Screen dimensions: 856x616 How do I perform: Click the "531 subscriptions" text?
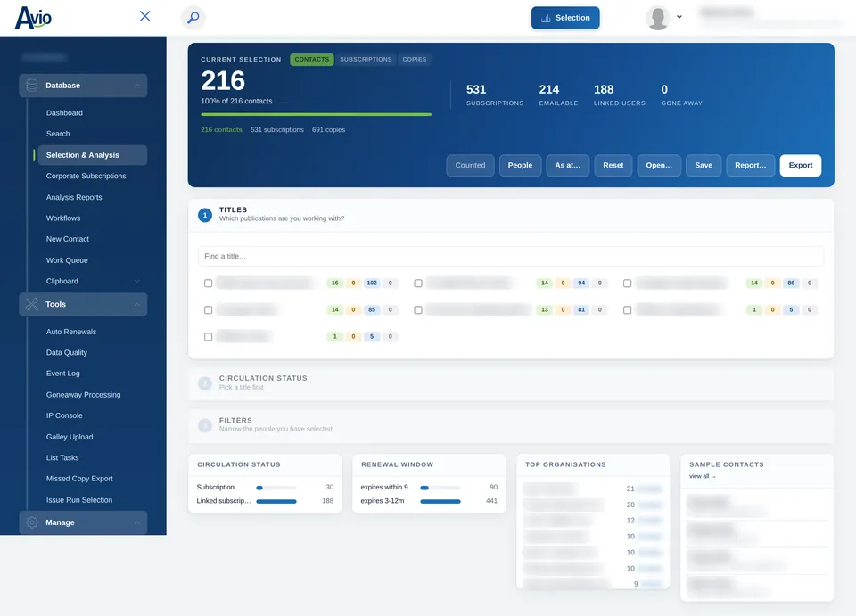point(276,130)
